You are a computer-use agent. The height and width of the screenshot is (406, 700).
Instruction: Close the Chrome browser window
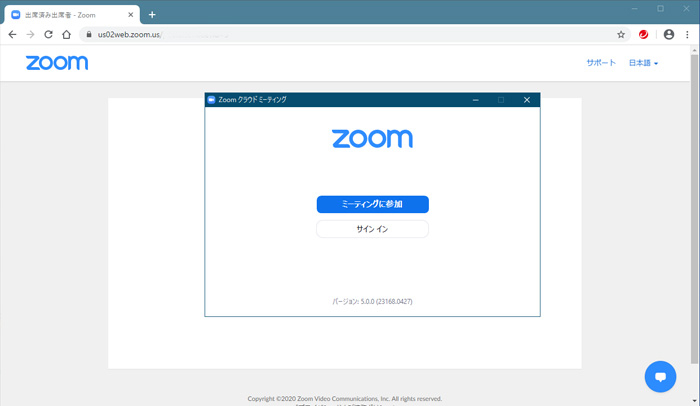[x=686, y=8]
